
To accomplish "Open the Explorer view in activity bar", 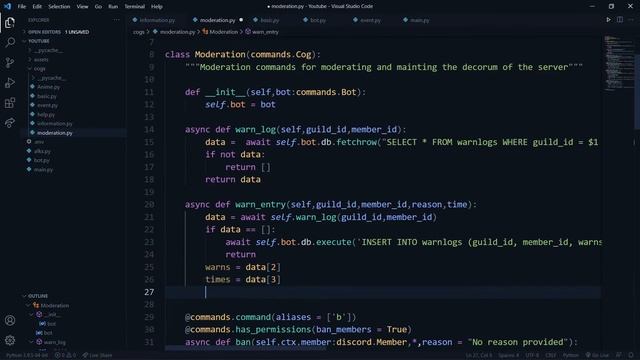I will coord(10,22).
